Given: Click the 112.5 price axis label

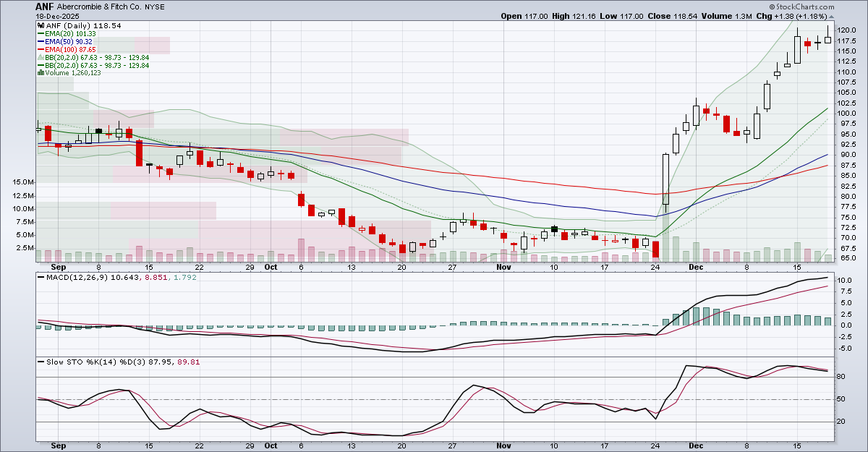Looking at the screenshot, I should pyautogui.click(x=847, y=61).
